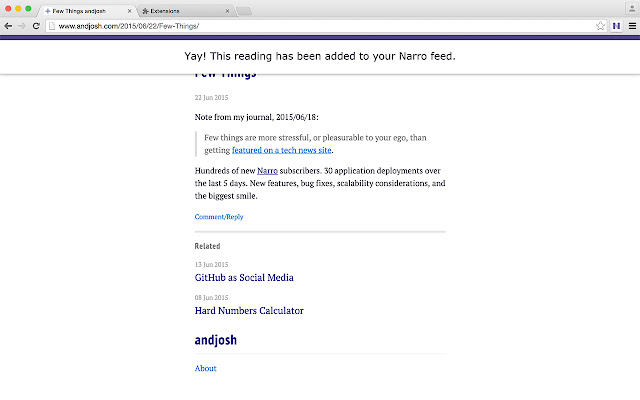Click the Comment/Reply link
This screenshot has width=640, height=400.
point(219,217)
